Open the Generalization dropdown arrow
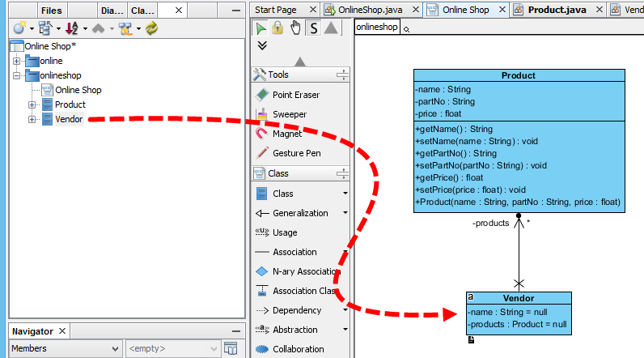This screenshot has height=358, width=644. [345, 213]
